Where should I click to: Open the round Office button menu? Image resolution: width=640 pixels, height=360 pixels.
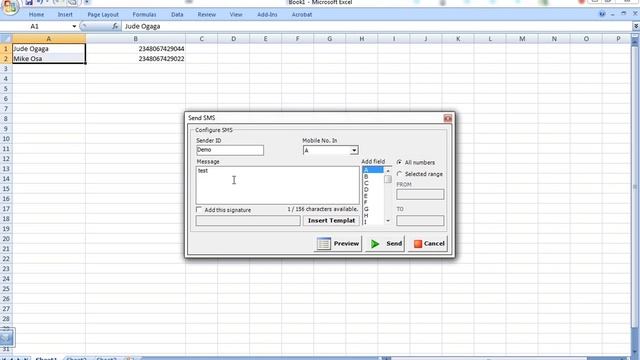[10, 7]
